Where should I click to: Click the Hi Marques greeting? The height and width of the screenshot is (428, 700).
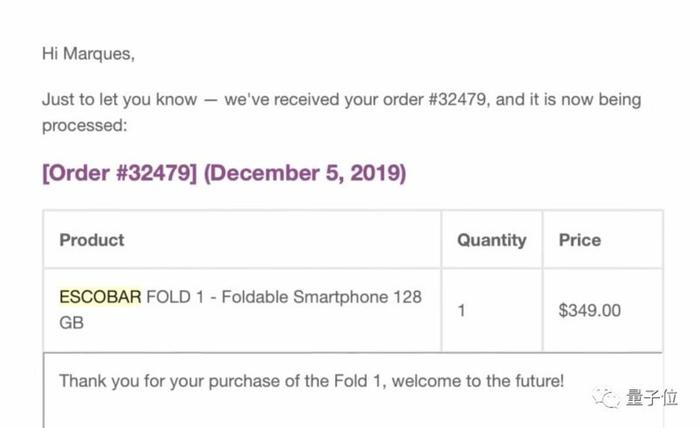(88, 54)
